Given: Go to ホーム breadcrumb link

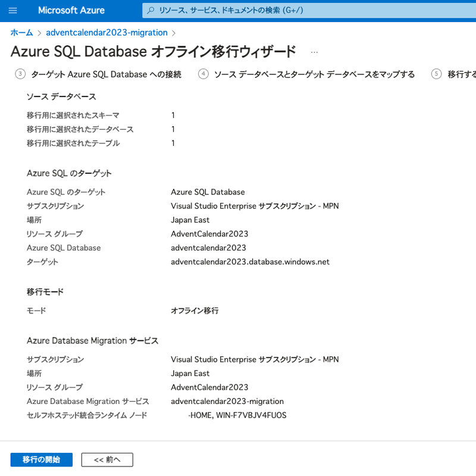Looking at the screenshot, I should coord(21,33).
